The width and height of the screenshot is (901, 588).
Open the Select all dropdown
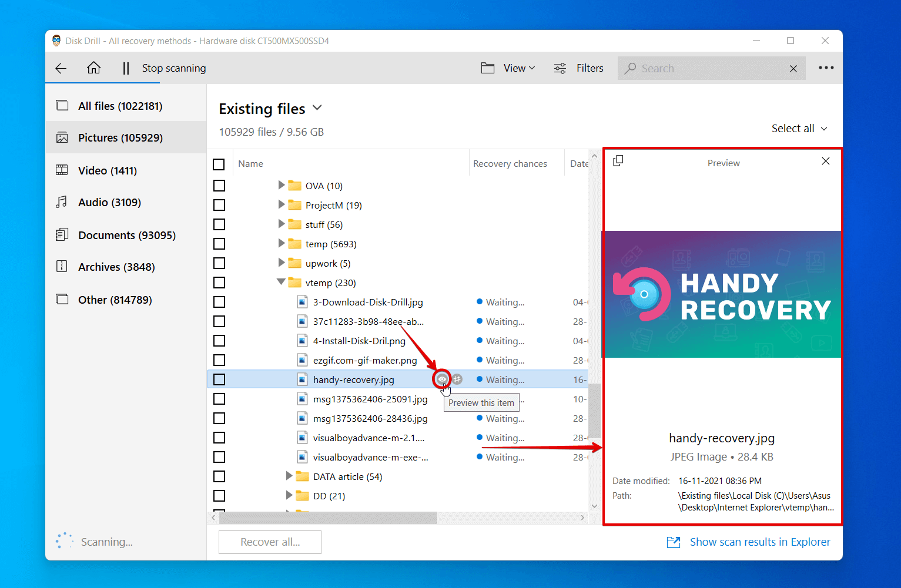[x=799, y=128]
